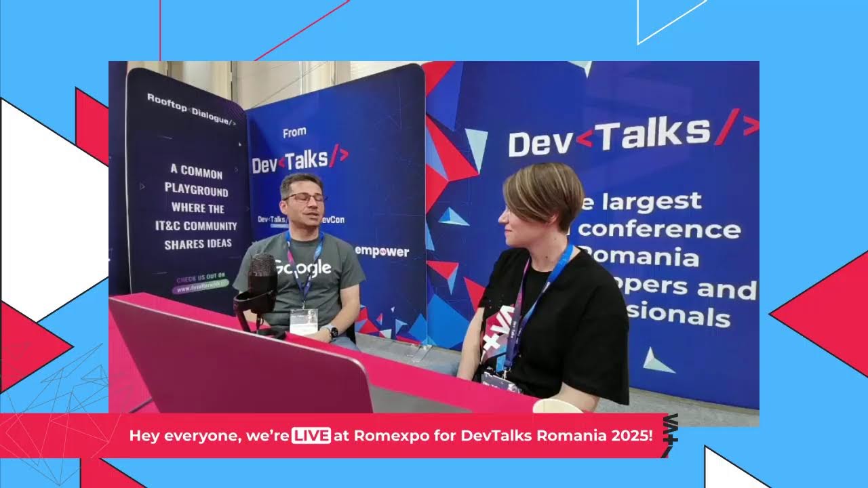Click the "Hey everyone, we're" banner text
The height and width of the screenshot is (488, 868).
[x=210, y=436]
